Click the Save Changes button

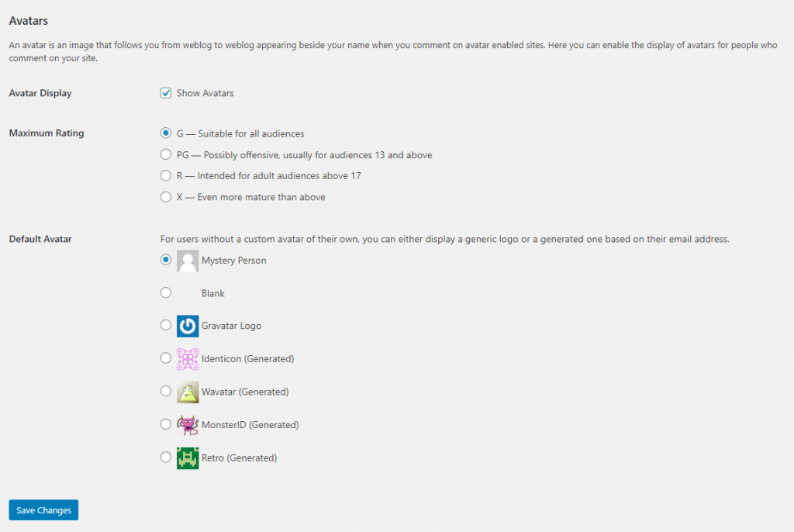(43, 510)
